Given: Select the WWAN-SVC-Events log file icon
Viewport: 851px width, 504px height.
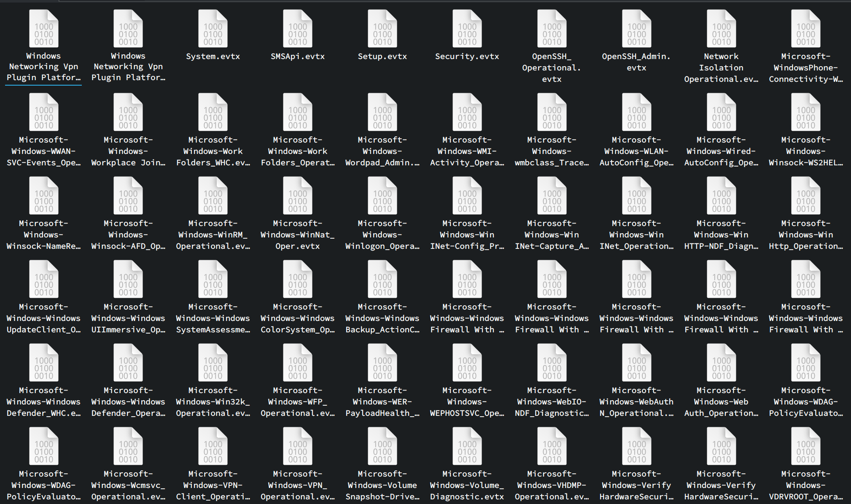Looking at the screenshot, I should [44, 112].
